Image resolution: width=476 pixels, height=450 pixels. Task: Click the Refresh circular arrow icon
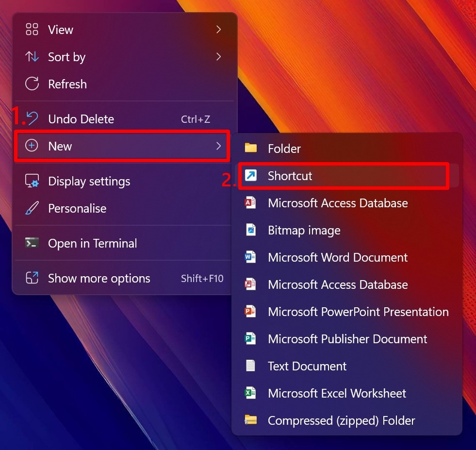(x=31, y=84)
